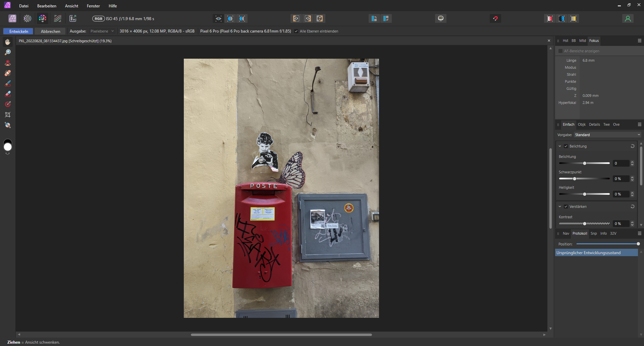Choose single view mode eye icon
The height and width of the screenshot is (346, 644).
pos(218,18)
